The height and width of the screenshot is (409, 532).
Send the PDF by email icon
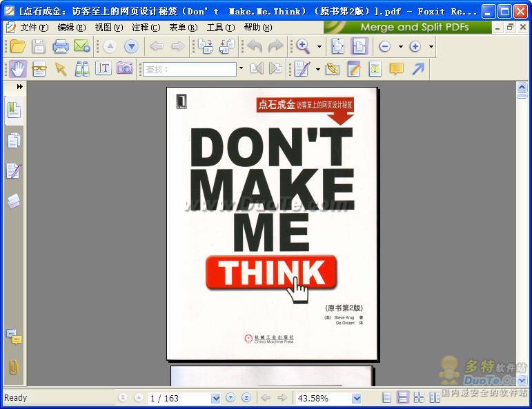[82, 46]
